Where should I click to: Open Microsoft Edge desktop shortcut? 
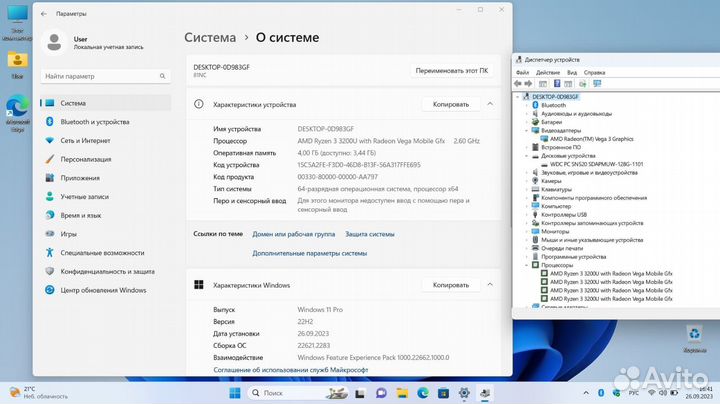[x=17, y=112]
